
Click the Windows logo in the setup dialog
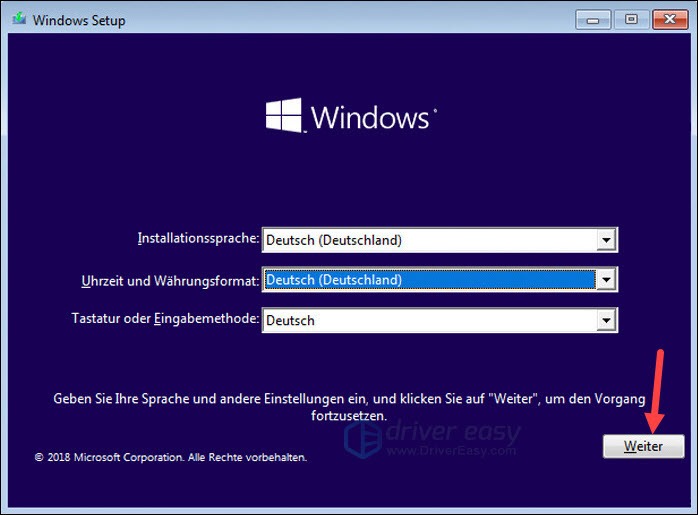pos(351,116)
